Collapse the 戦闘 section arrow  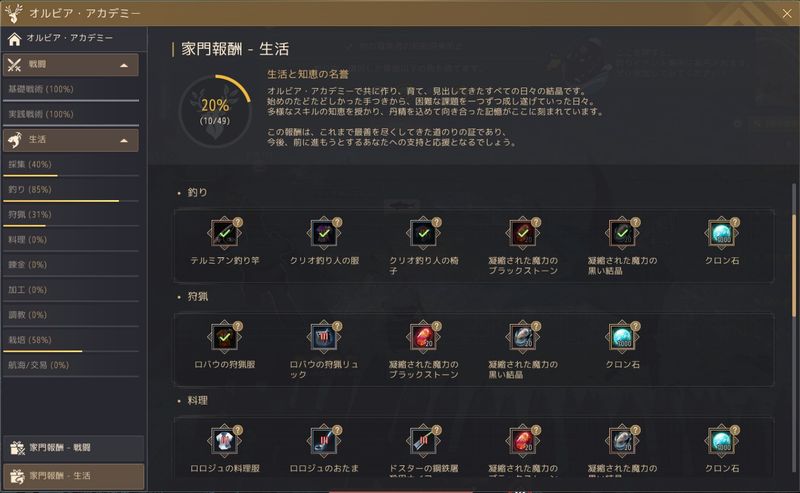124,65
